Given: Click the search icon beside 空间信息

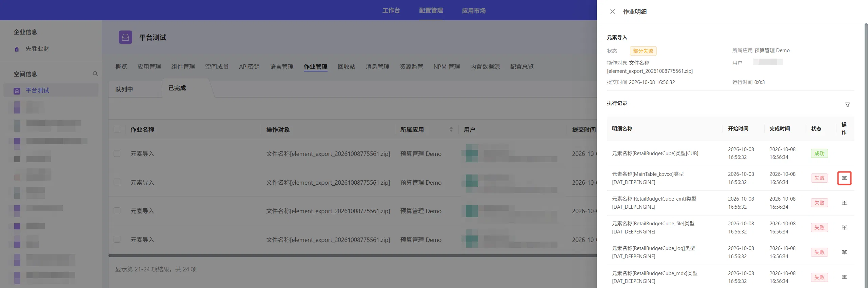Looking at the screenshot, I should coord(95,74).
